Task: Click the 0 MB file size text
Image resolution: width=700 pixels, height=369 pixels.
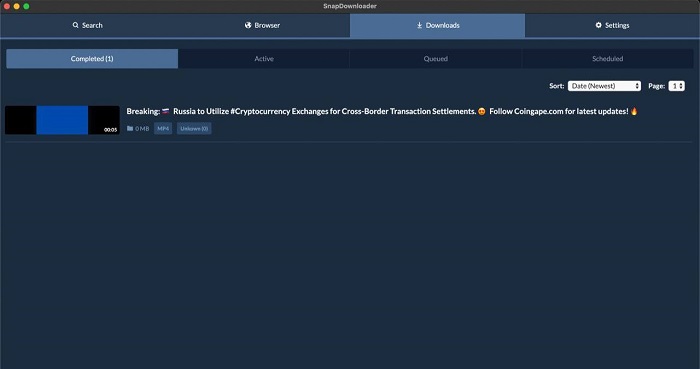Action: pyautogui.click(x=142, y=129)
